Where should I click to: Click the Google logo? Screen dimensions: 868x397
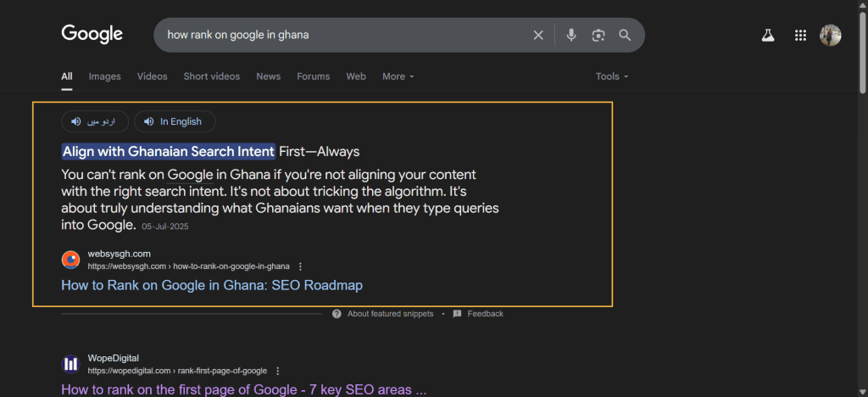pos(92,34)
